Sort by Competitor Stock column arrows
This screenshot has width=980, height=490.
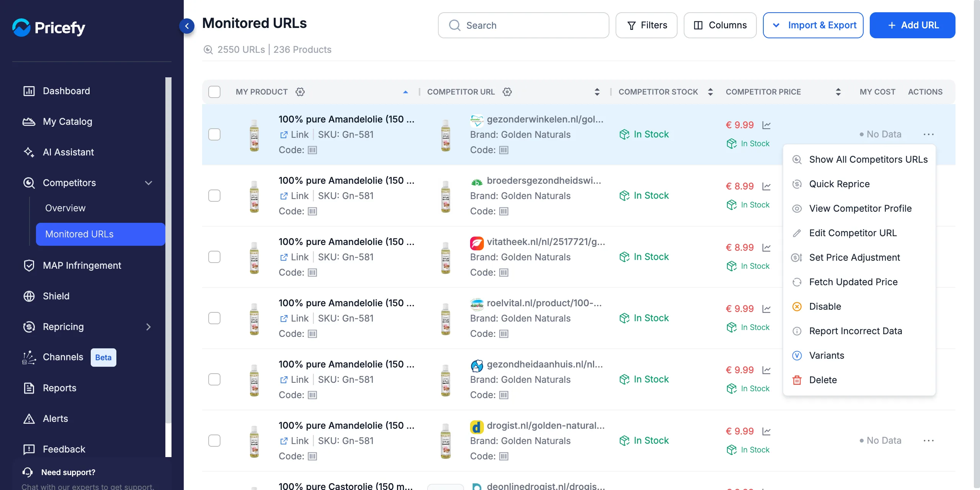click(710, 92)
